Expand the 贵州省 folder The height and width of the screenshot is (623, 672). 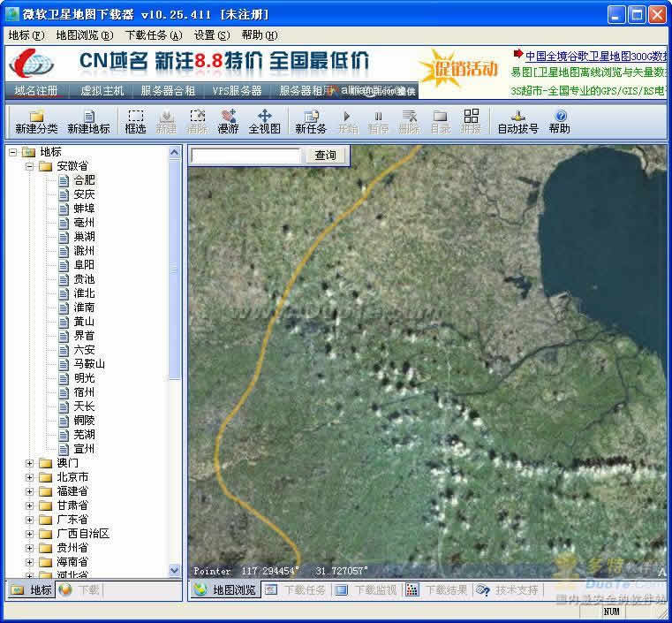click(x=29, y=548)
